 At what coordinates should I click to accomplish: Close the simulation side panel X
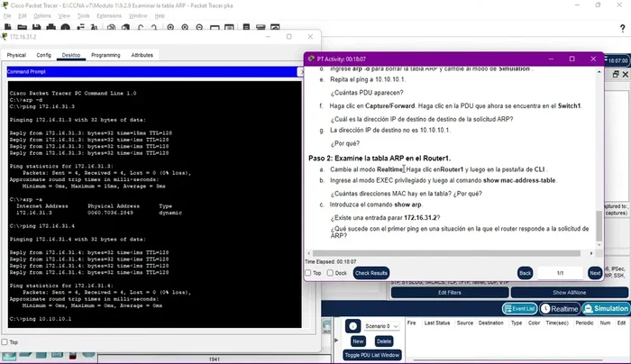(626, 75)
